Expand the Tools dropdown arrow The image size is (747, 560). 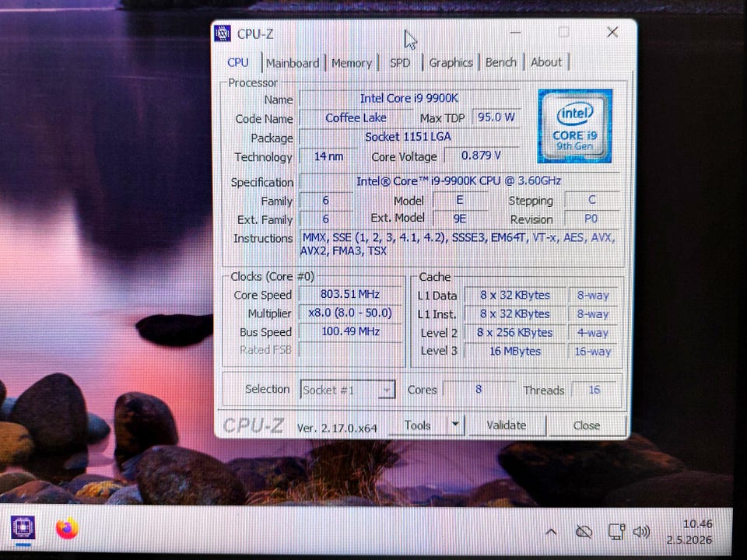pos(455,425)
